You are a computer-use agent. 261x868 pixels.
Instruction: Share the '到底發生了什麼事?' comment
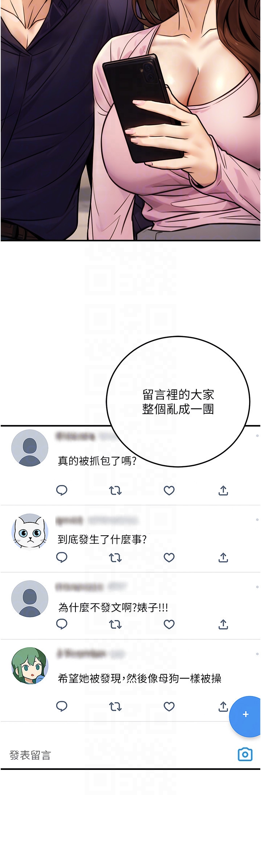pyautogui.click(x=223, y=557)
